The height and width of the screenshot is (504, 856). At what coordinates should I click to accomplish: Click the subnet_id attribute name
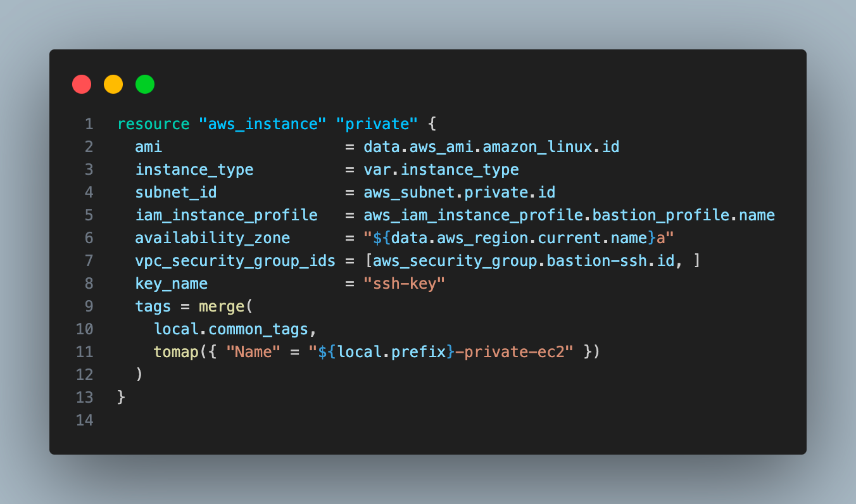[x=176, y=192]
